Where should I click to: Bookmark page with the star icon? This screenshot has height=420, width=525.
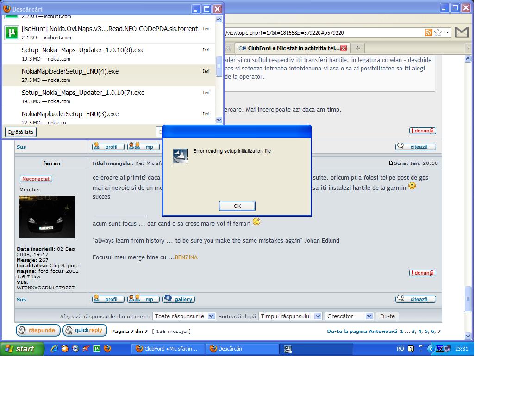pos(438,32)
